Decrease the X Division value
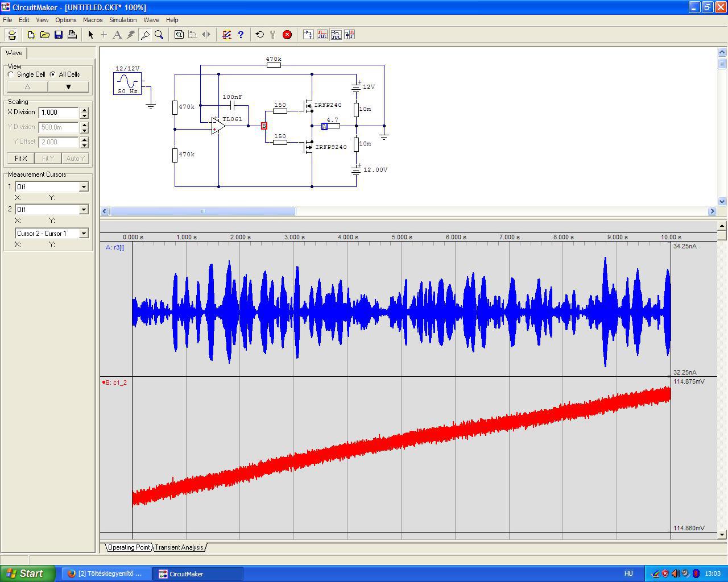728x582 pixels. (84, 115)
